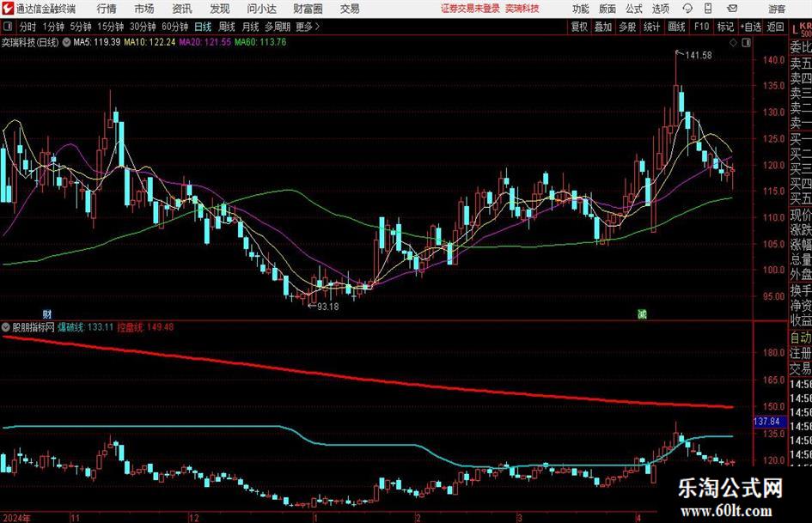This screenshot has height=523, width=812.
Task: Click the MA20: 121.55 label
Action: [x=205, y=42]
